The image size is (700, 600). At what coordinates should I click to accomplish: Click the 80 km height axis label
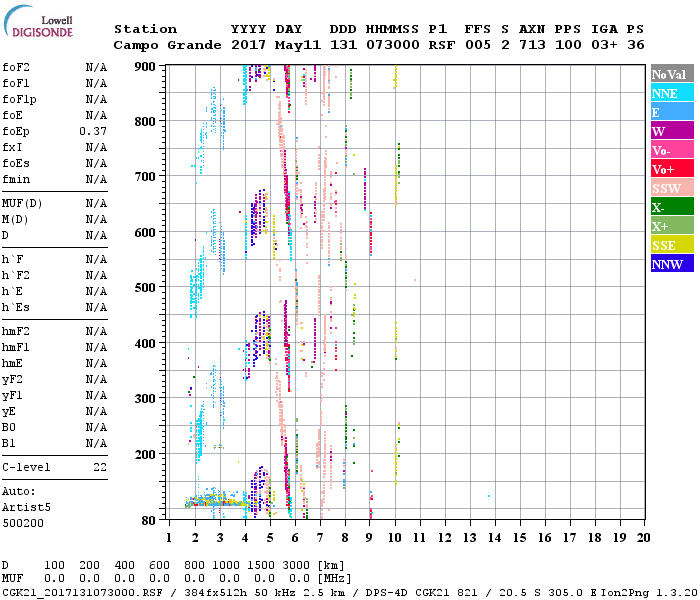149,521
